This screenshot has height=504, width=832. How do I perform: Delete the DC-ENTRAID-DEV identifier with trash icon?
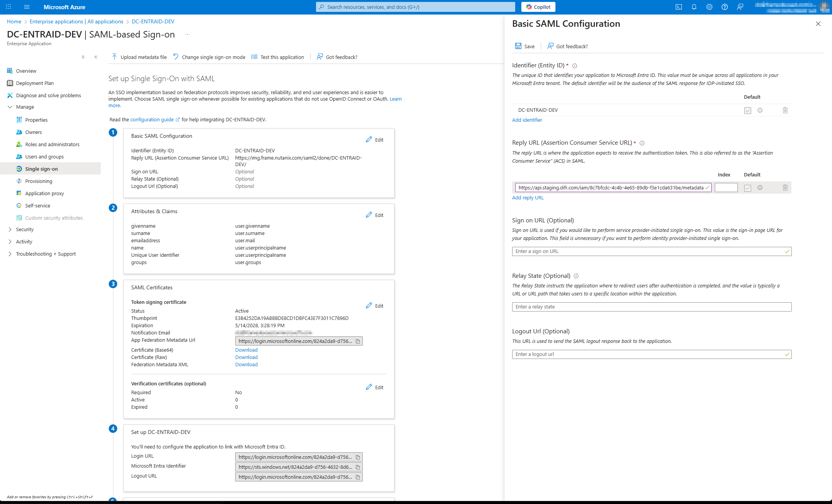(x=785, y=110)
